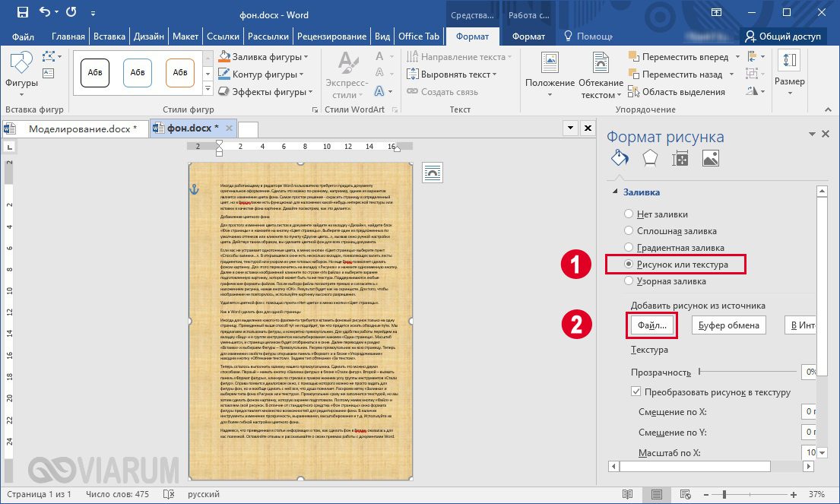Switch to the Дизайн tab
The image size is (840, 504).
[x=149, y=36]
